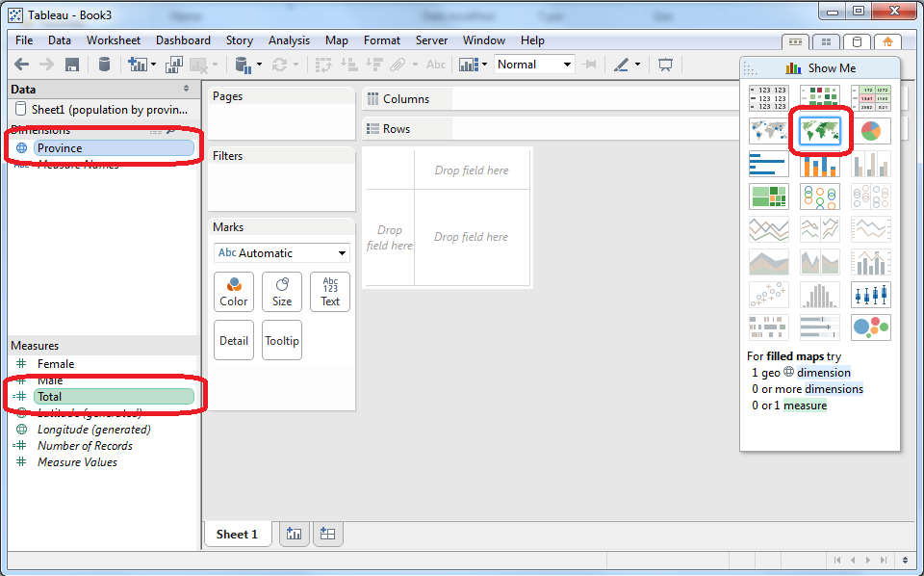Click the Show Me panel header
This screenshot has width=924, height=576.
coord(820,68)
